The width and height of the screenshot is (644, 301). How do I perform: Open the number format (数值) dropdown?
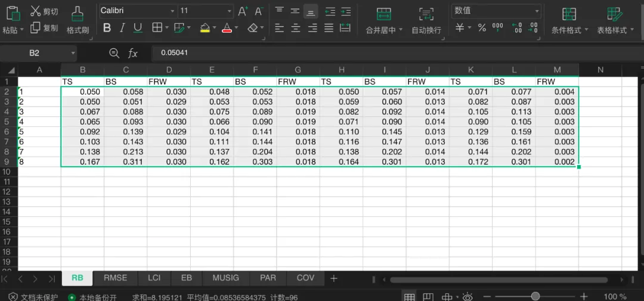pos(537,11)
